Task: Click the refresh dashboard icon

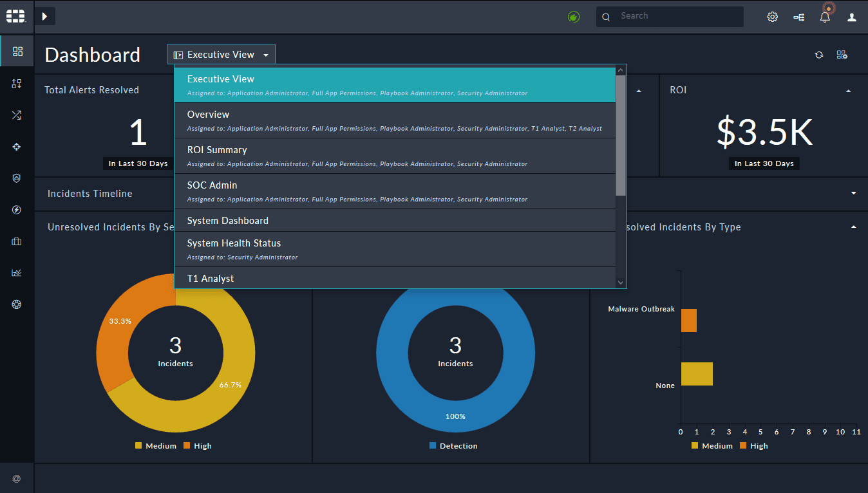Action: coord(819,55)
